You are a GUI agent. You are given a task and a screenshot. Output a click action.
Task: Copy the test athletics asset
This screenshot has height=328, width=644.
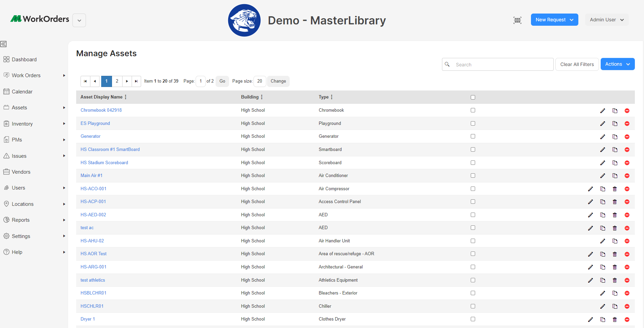(602, 280)
